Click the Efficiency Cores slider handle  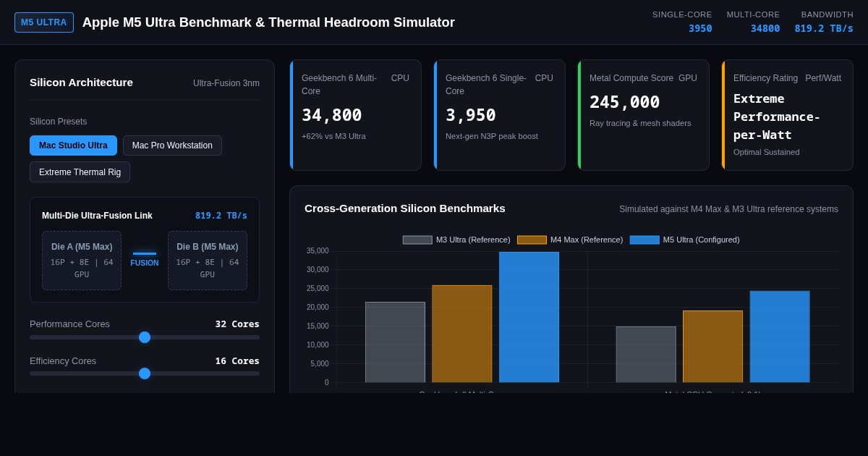(x=145, y=373)
